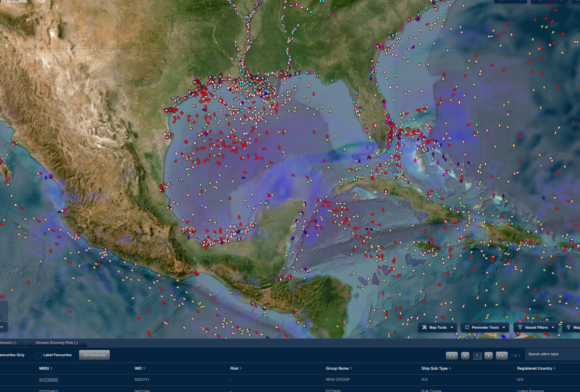This screenshot has height=392, width=580.
Task: Click the Search within table field
Action: (x=551, y=354)
